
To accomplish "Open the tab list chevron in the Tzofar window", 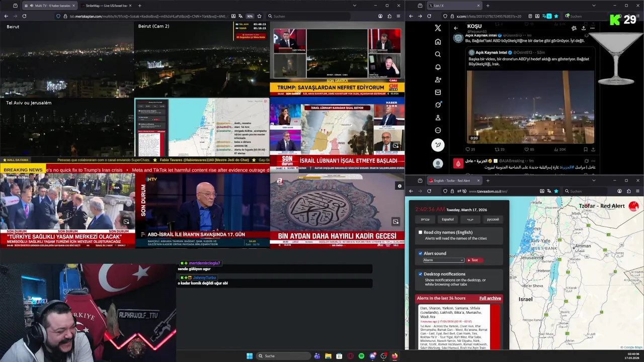I will (x=594, y=180).
